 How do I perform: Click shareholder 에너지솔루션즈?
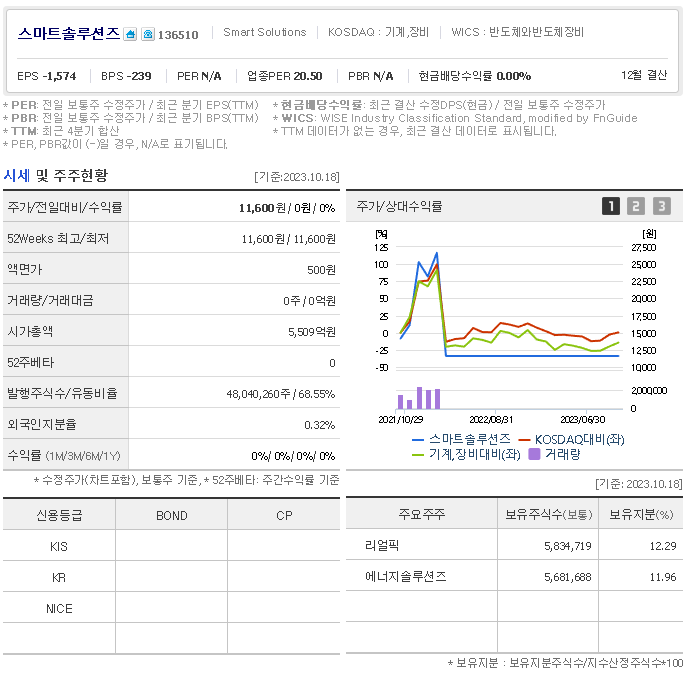[406, 577]
